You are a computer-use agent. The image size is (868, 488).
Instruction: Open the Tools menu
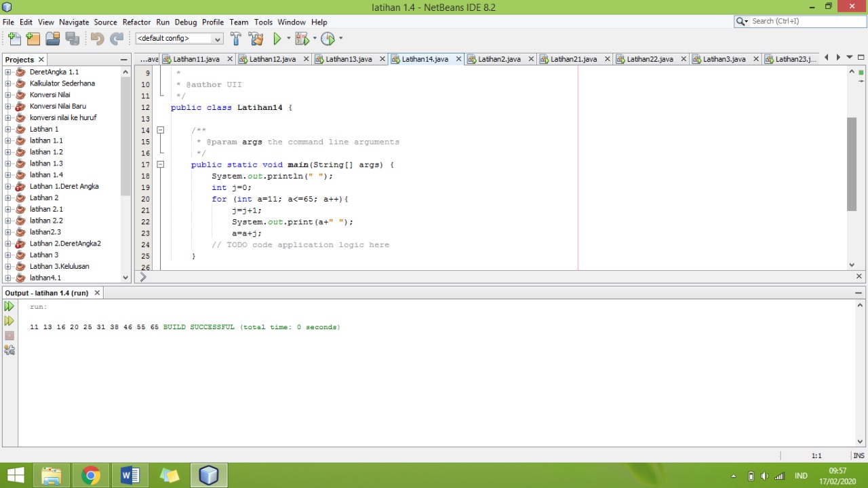coord(263,22)
